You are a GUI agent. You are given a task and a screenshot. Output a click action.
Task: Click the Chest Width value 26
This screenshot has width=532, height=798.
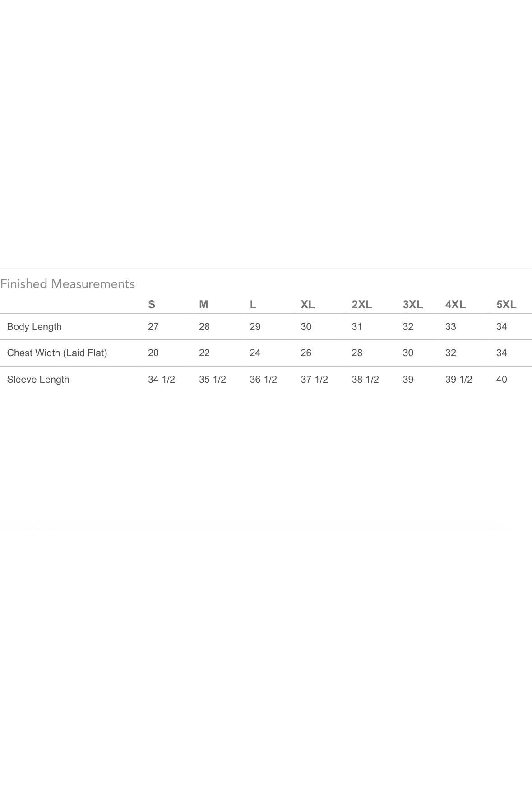point(306,353)
